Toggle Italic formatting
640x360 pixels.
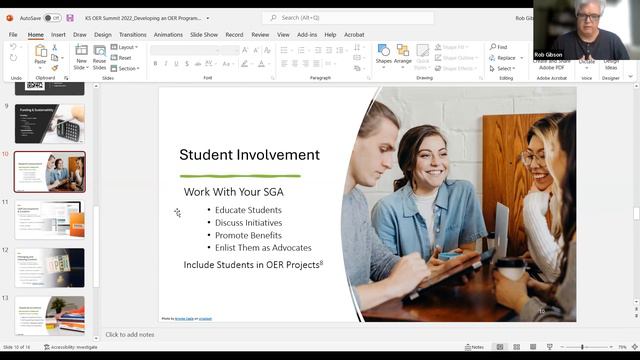(166, 64)
